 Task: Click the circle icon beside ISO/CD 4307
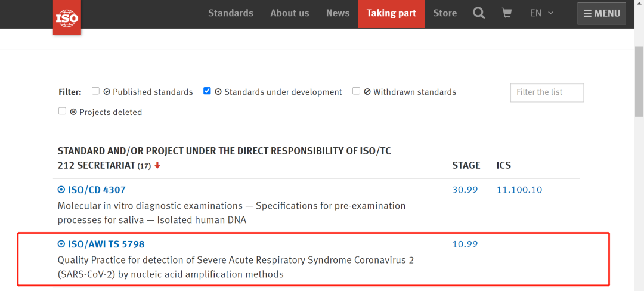tap(61, 190)
